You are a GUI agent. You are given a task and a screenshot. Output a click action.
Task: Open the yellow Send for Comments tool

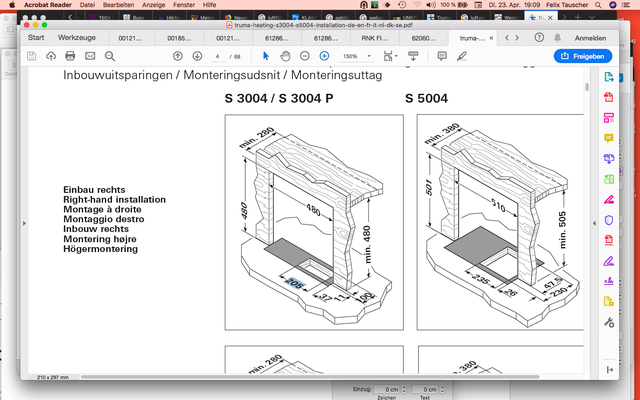pos(609,302)
